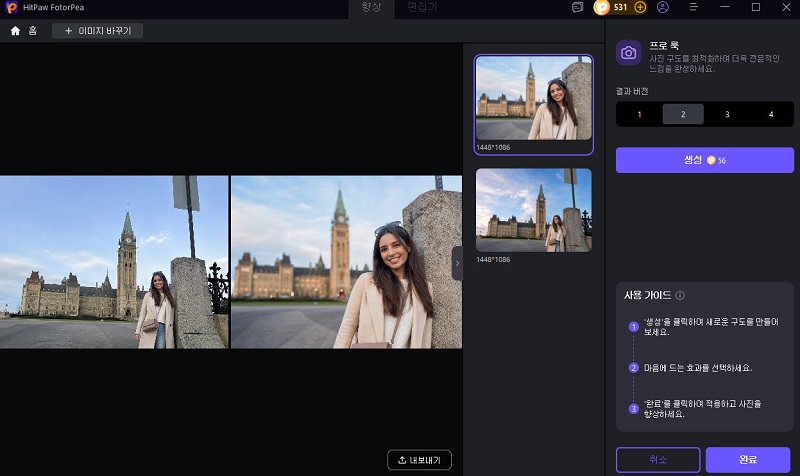Select result version 4
800x476 pixels.
coord(771,114)
